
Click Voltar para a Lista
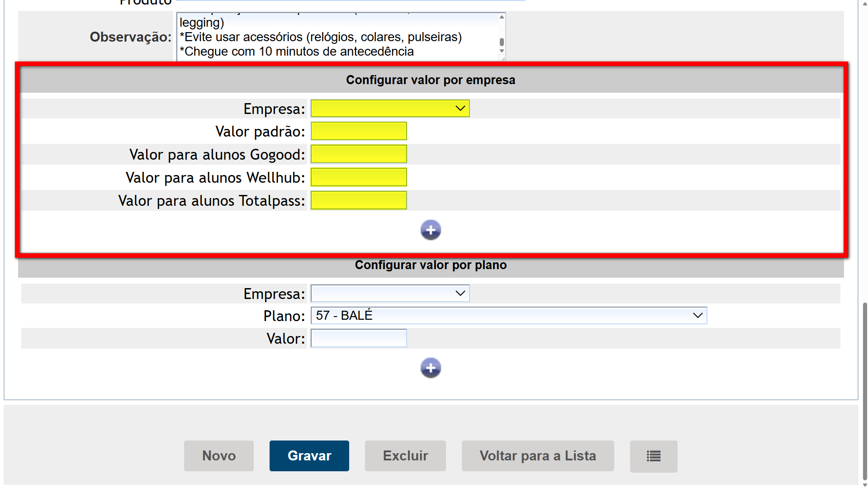(x=537, y=456)
